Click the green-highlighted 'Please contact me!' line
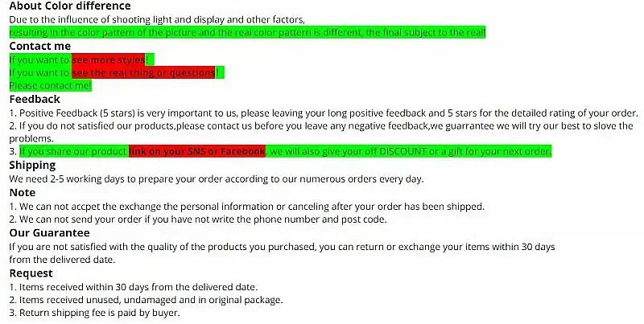This screenshot has width=644, height=324. click(x=50, y=85)
